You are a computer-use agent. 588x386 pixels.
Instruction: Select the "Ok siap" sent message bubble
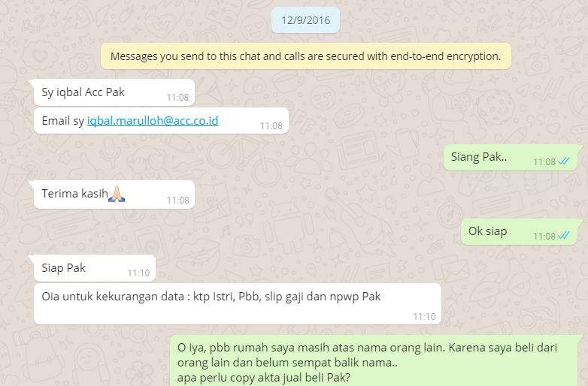pyautogui.click(x=519, y=232)
